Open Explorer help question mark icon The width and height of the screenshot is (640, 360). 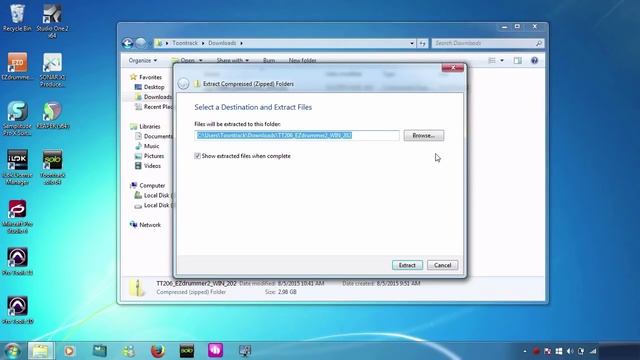pos(534,60)
